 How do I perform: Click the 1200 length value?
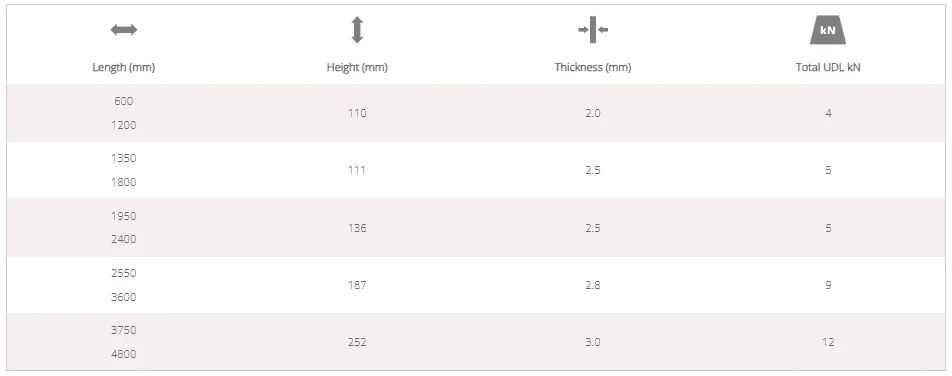click(x=124, y=125)
